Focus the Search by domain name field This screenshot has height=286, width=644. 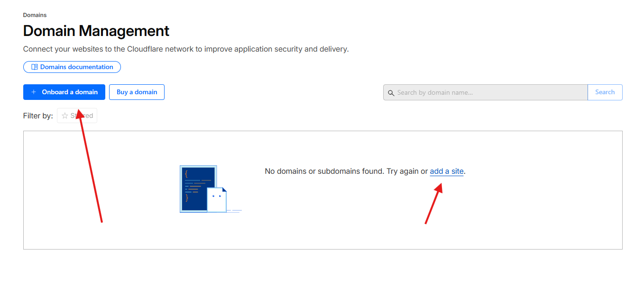click(x=488, y=93)
